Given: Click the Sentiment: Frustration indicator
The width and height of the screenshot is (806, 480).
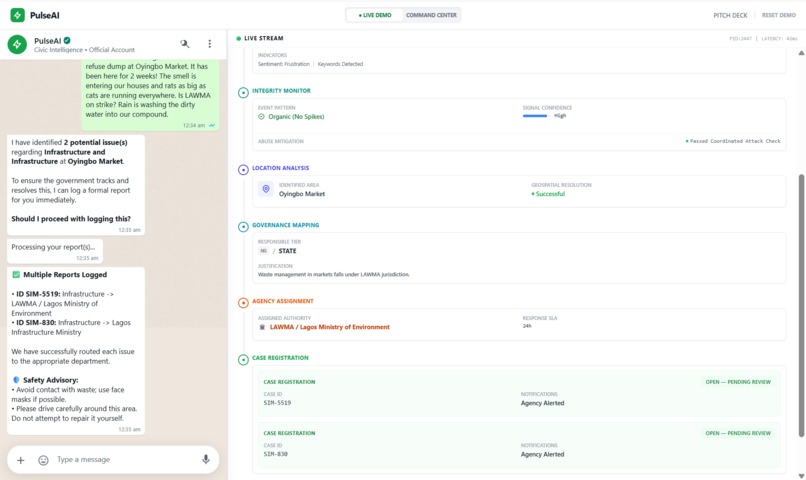Looking at the screenshot, I should tap(284, 64).
